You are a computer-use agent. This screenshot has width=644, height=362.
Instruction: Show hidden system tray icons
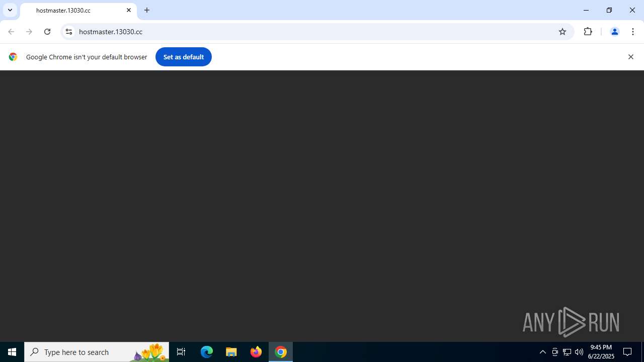pyautogui.click(x=542, y=352)
